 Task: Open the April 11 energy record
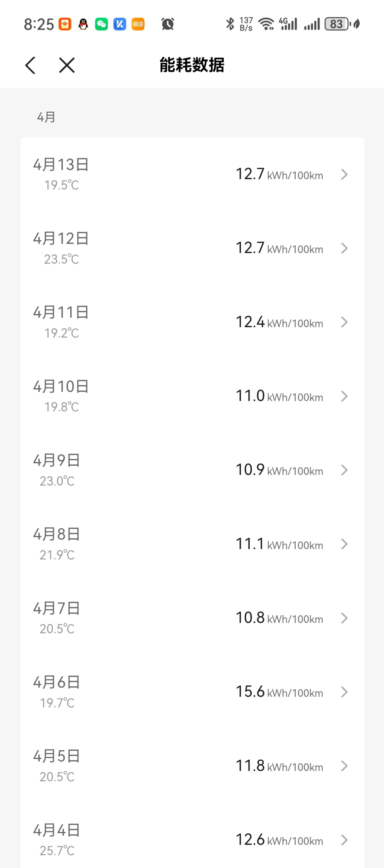192,322
